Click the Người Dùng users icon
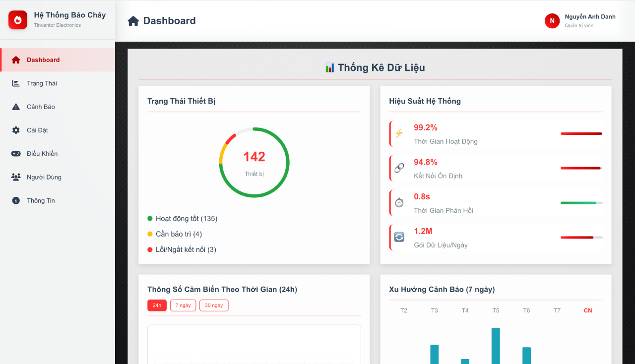Image resolution: width=635 pixels, height=364 pixels. 16,177
